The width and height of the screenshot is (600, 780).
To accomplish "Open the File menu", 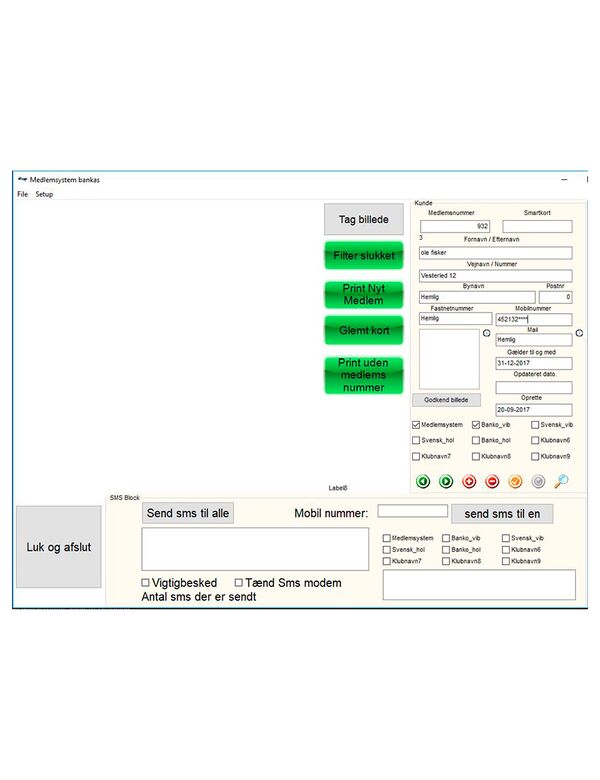I will 22,194.
